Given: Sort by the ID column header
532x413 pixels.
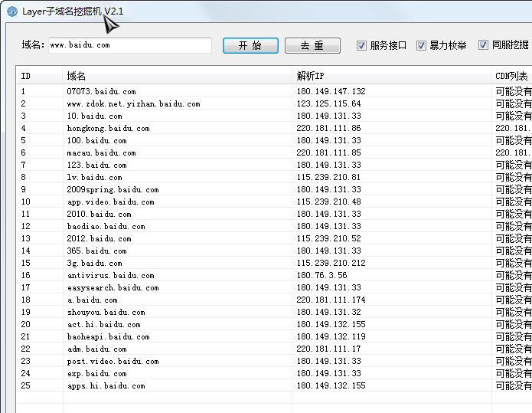Looking at the screenshot, I should (x=39, y=76).
